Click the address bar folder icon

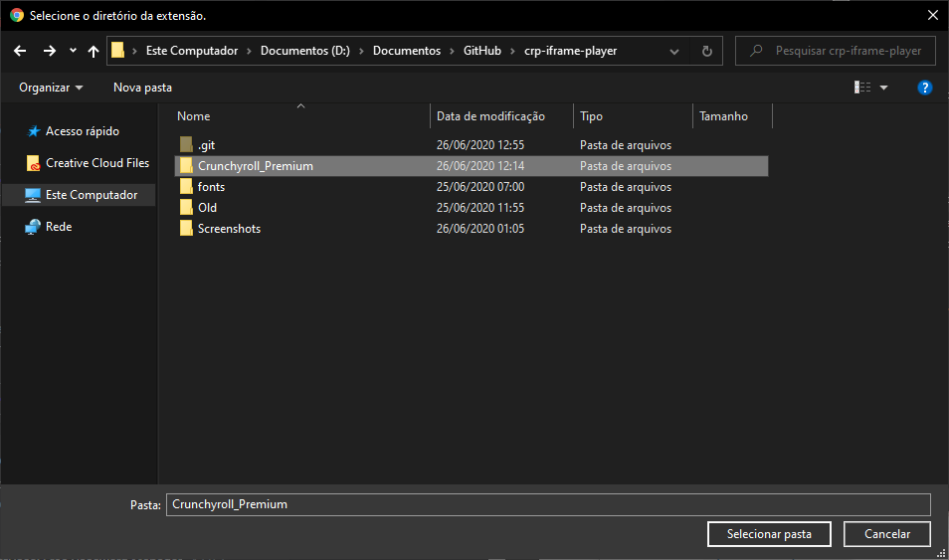point(118,51)
